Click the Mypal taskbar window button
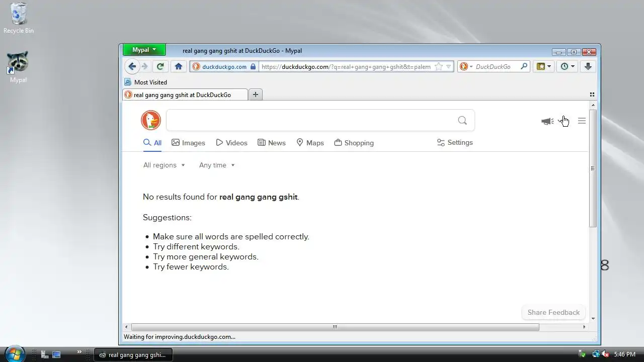 click(133, 354)
